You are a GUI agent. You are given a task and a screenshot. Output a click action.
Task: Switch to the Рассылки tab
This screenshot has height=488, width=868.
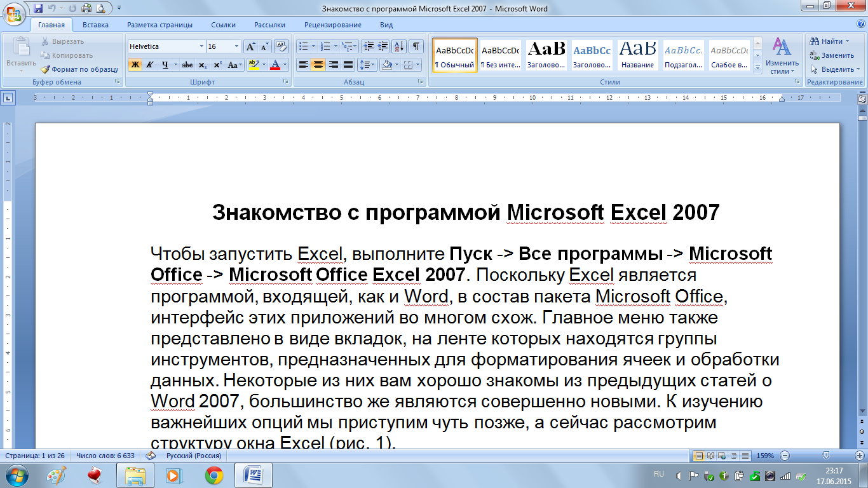click(269, 25)
